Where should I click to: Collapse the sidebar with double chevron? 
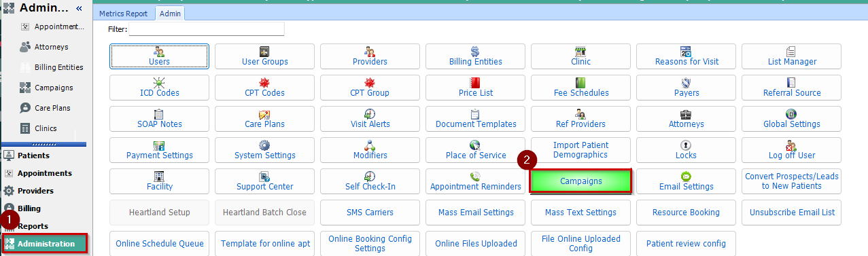78,9
